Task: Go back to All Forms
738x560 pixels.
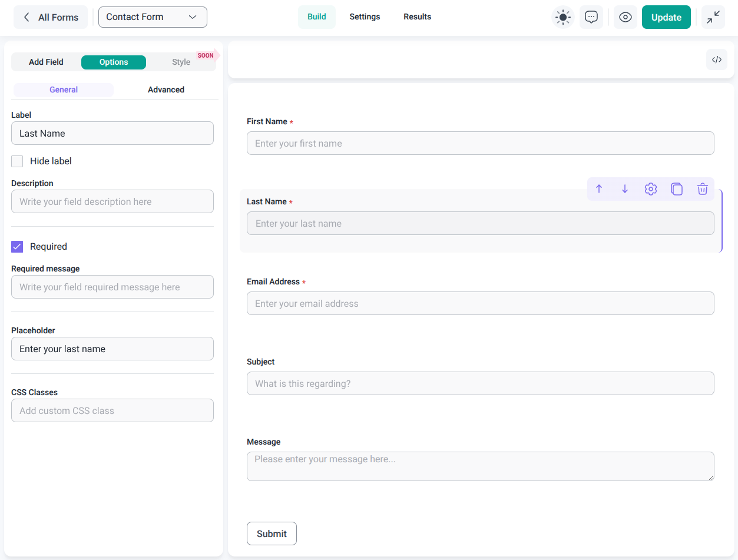Action: [51, 17]
